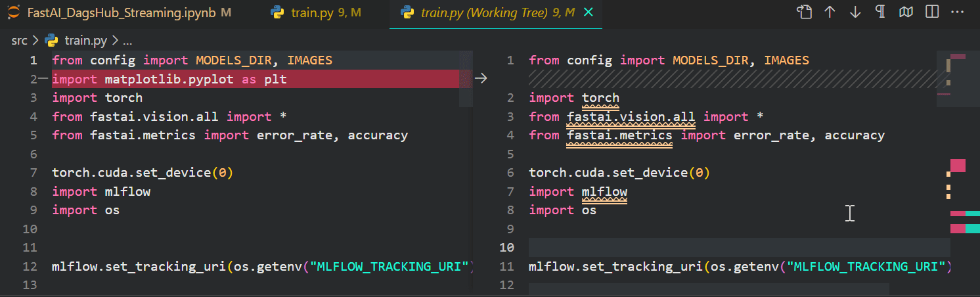The width and height of the screenshot is (980, 297).
Task: Click the Open File icon in editor toolbar
Action: coord(805,12)
